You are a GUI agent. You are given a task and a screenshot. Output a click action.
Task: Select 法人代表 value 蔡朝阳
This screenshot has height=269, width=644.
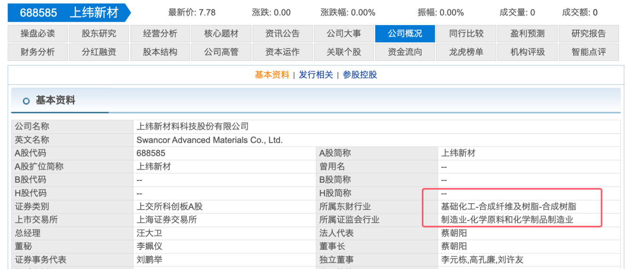(454, 233)
